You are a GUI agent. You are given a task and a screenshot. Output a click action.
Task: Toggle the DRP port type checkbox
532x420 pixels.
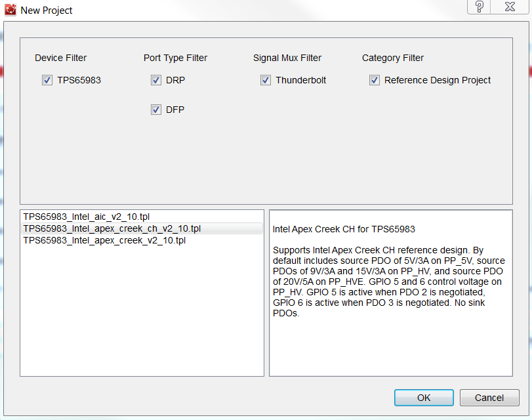coord(156,81)
